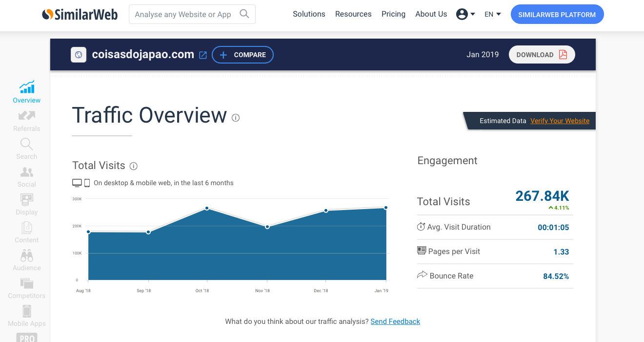The height and width of the screenshot is (342, 644).
Task: Open the Resources menu
Action: [x=353, y=14]
